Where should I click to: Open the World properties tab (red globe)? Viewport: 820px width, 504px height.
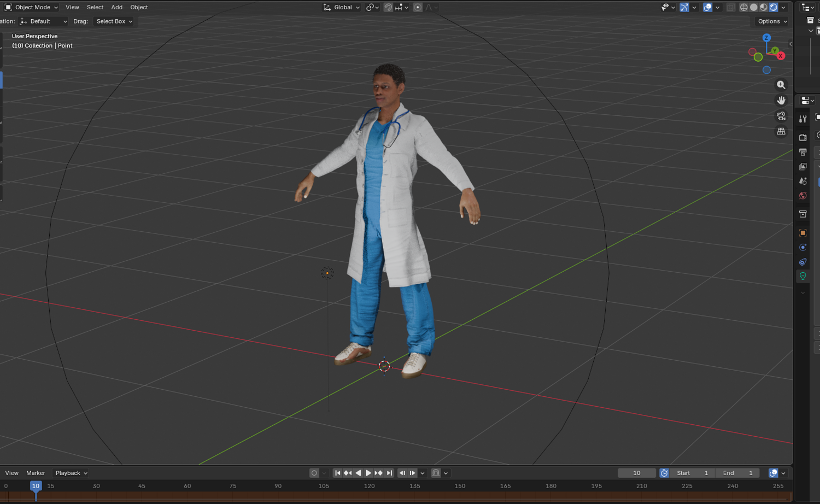click(x=803, y=196)
